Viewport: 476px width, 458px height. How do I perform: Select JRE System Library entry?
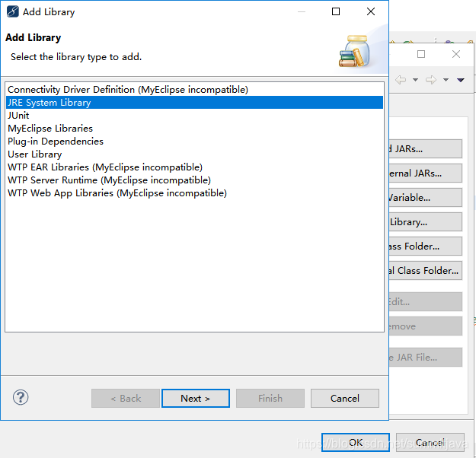click(194, 103)
